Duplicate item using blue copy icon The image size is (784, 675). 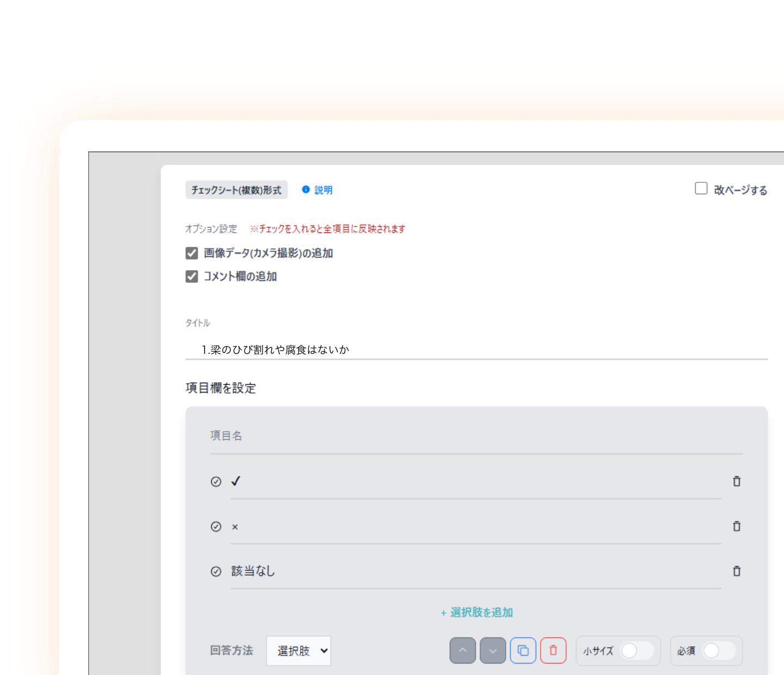523,651
